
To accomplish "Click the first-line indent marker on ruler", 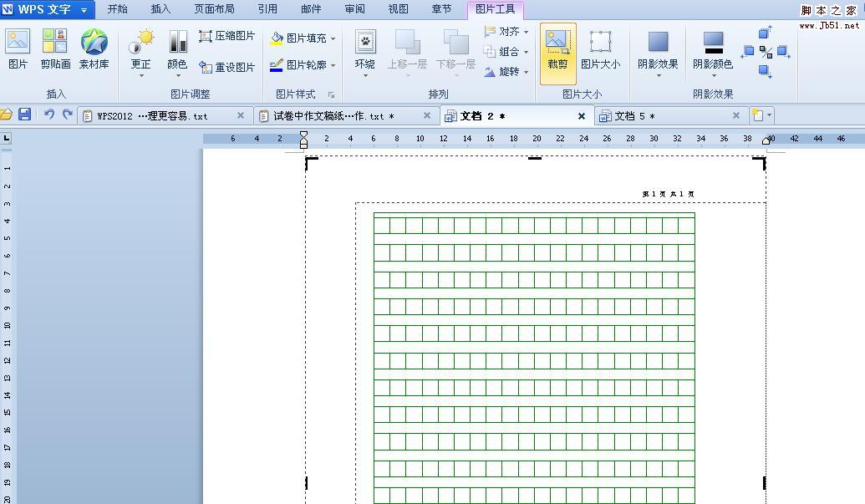I will [303, 135].
